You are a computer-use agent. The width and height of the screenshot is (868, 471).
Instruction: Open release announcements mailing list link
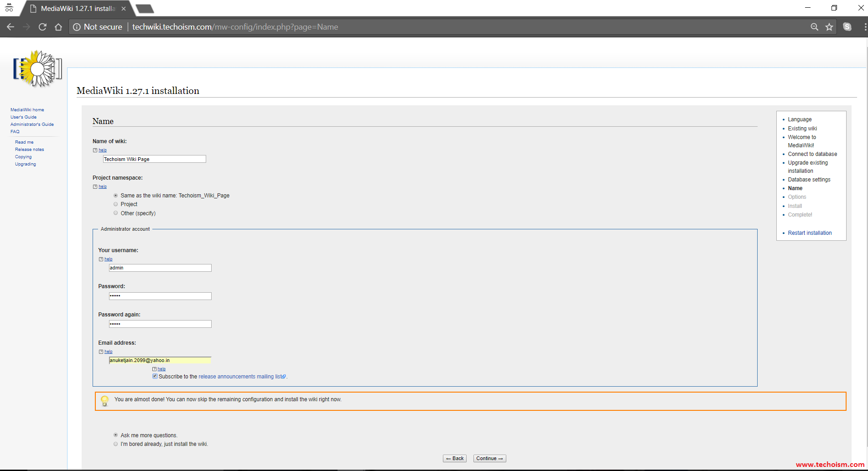point(242,377)
